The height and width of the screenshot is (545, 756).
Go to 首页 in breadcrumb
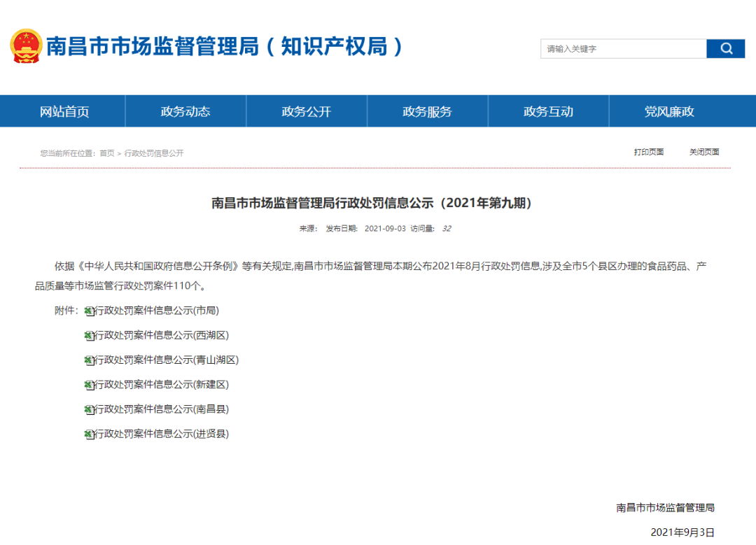(107, 153)
